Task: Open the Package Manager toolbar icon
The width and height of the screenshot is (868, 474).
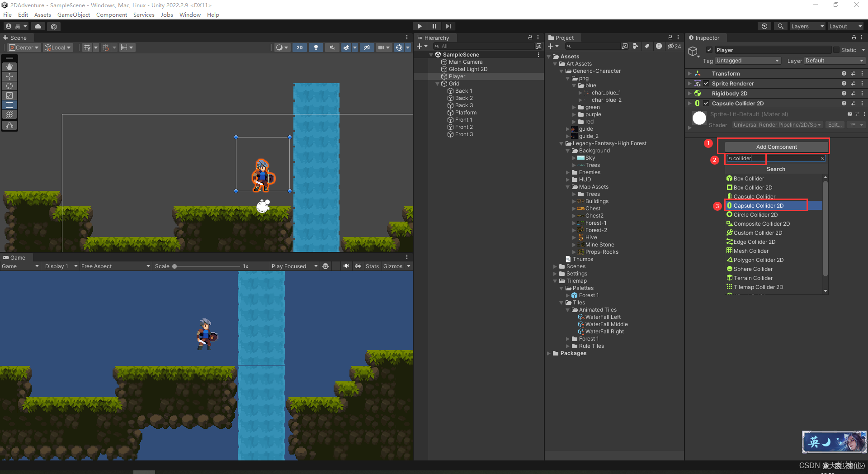Action: (54, 26)
